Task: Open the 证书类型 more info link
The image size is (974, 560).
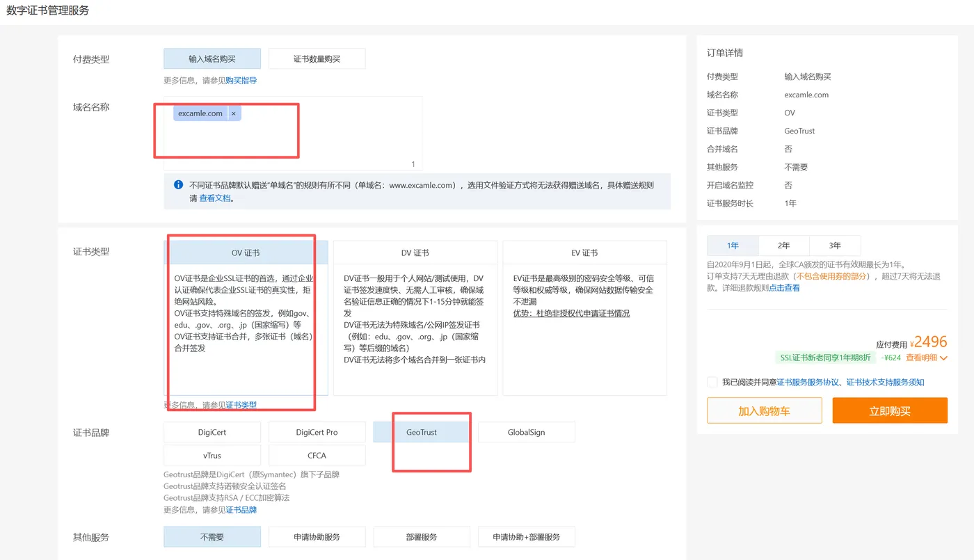Action: [x=241, y=405]
